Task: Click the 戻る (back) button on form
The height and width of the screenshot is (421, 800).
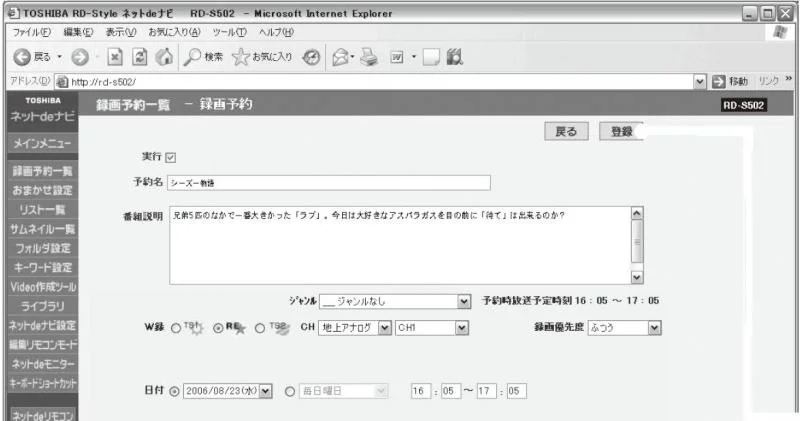Action: pos(566,132)
